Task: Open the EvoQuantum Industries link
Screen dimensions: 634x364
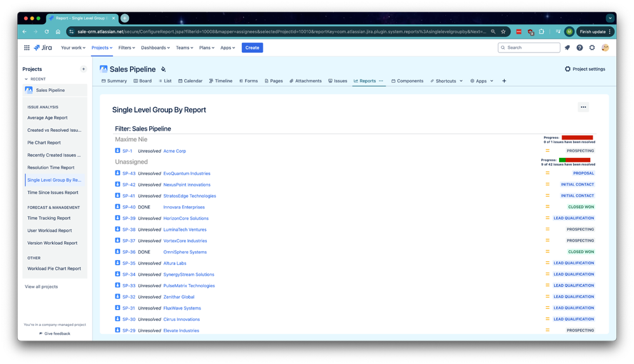Action: click(x=187, y=173)
